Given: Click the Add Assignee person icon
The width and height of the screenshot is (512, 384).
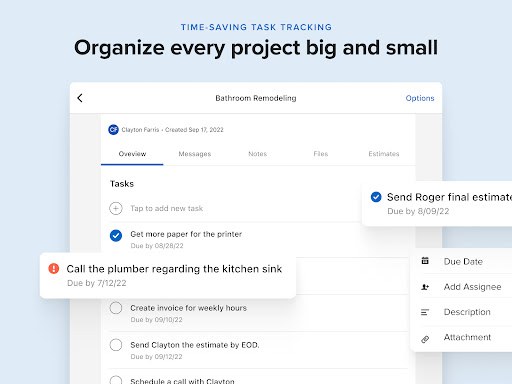Looking at the screenshot, I should coord(425,287).
